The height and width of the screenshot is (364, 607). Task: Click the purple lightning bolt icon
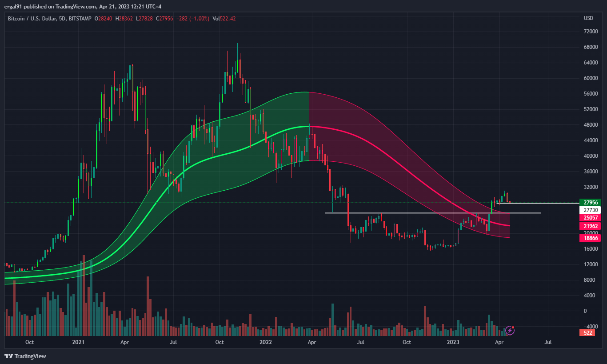(510, 330)
